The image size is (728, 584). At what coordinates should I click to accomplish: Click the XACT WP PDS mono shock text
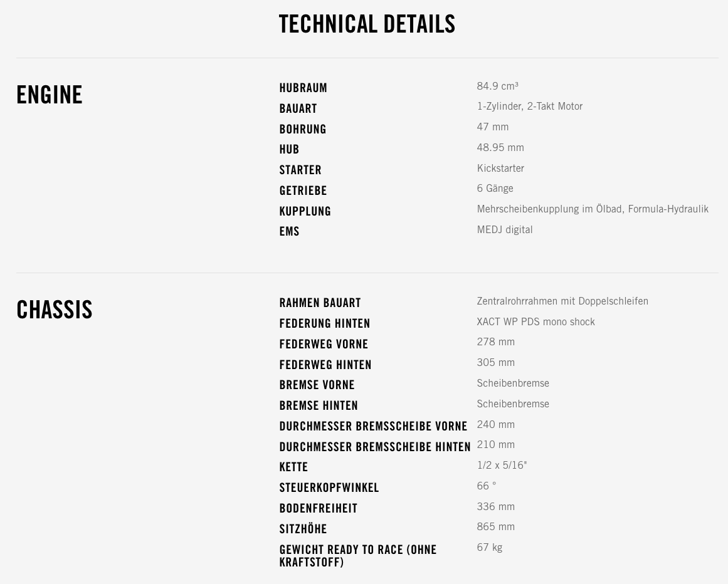coord(535,322)
